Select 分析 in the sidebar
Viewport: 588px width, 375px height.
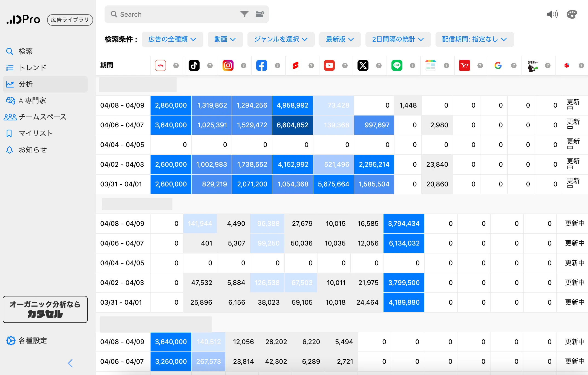tap(45, 84)
